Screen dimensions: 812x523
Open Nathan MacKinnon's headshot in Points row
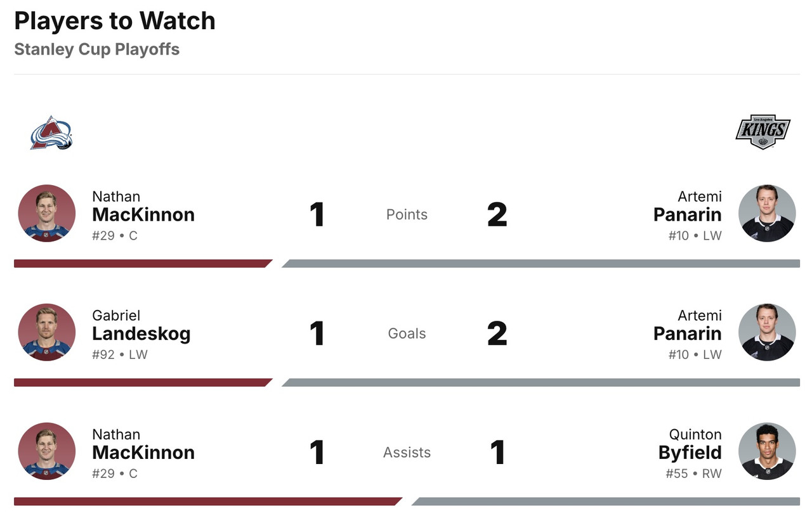(47, 214)
